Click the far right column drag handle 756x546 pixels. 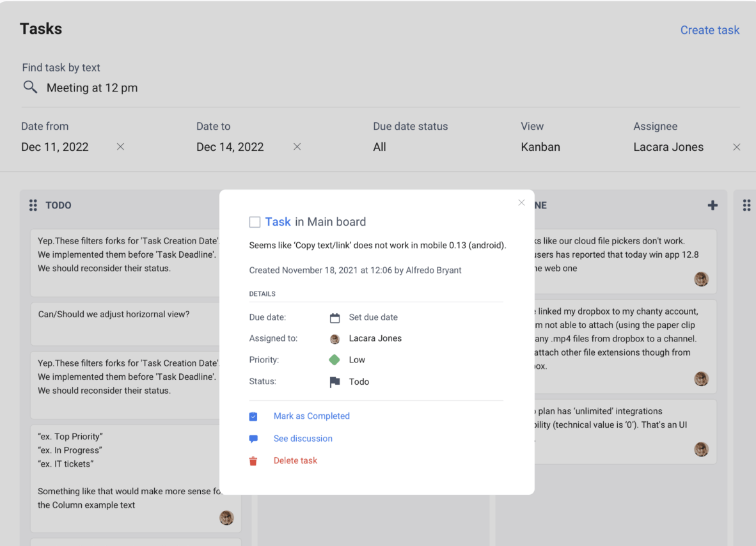point(746,205)
